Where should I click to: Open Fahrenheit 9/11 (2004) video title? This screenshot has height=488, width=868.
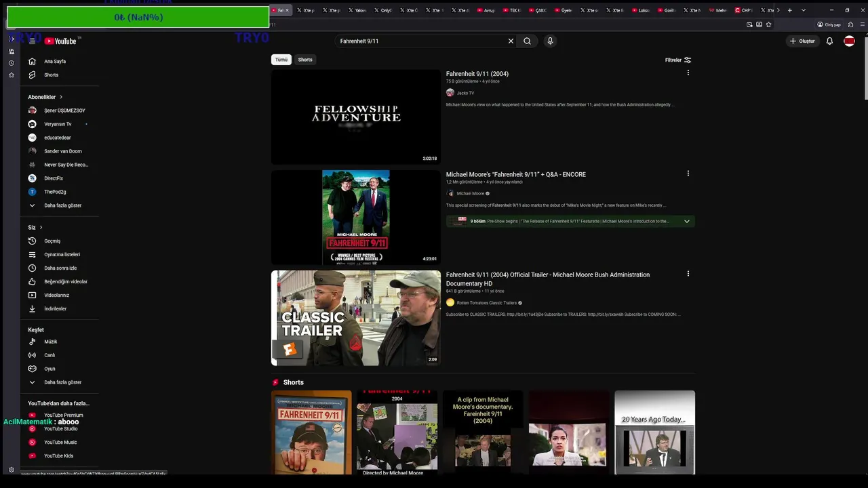[477, 74]
